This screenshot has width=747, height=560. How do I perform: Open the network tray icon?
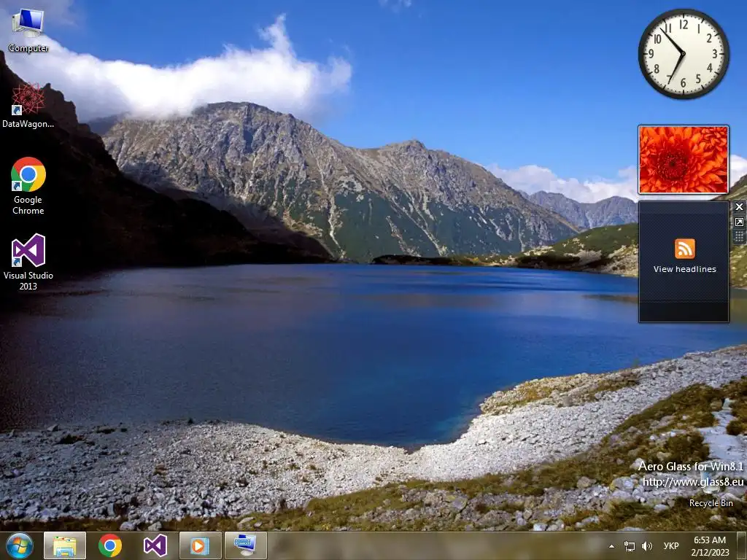pyautogui.click(x=630, y=546)
